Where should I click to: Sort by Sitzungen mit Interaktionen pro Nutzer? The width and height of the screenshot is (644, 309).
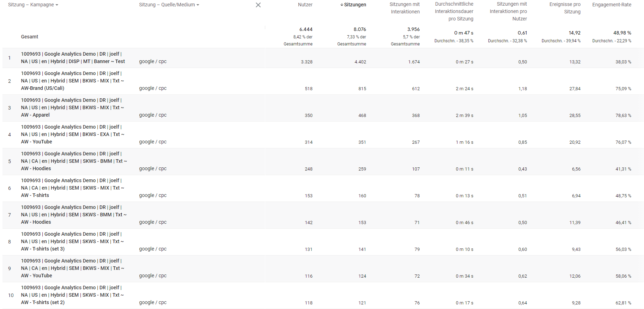pos(508,11)
